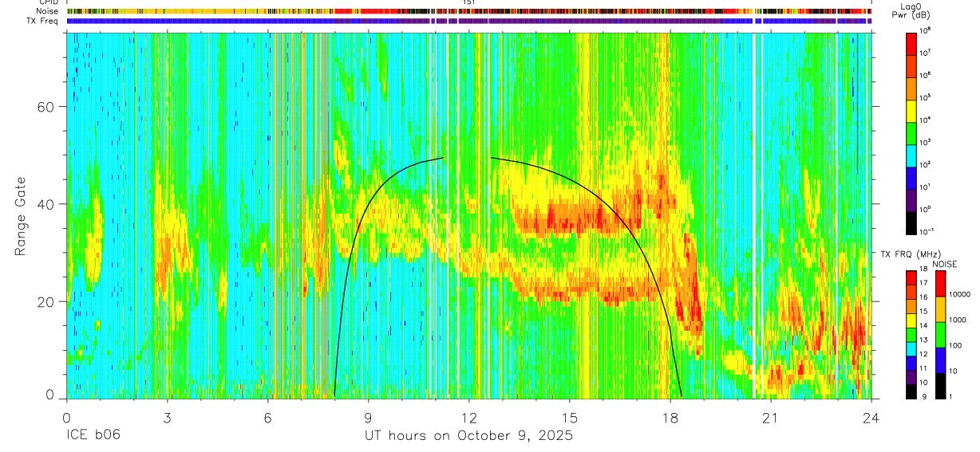Click the green segment of TX FRQ colorbar
Image resolution: width=980 pixels, height=452 pixels.
[x=912, y=335]
